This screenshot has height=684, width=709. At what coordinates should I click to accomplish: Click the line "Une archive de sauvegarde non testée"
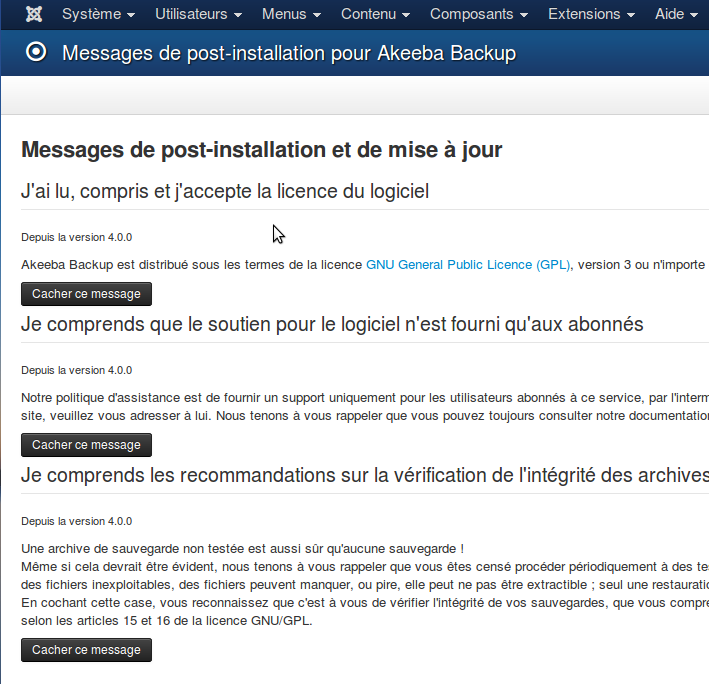point(242,549)
